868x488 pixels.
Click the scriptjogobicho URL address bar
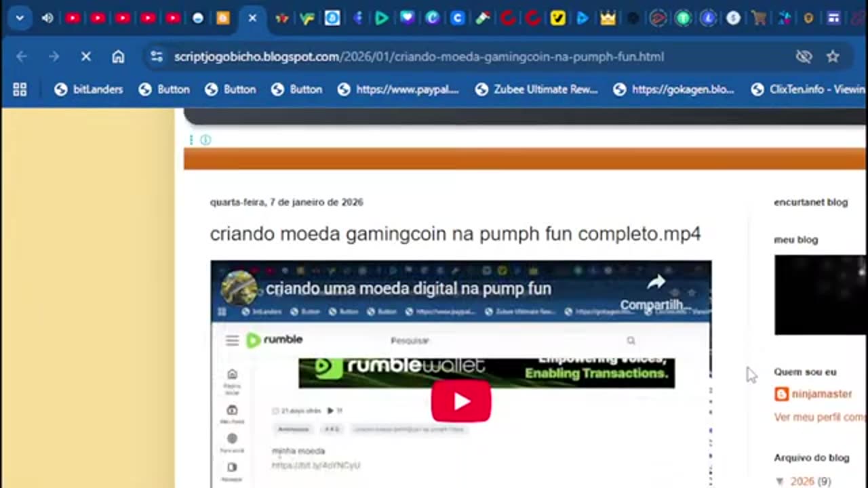418,57
